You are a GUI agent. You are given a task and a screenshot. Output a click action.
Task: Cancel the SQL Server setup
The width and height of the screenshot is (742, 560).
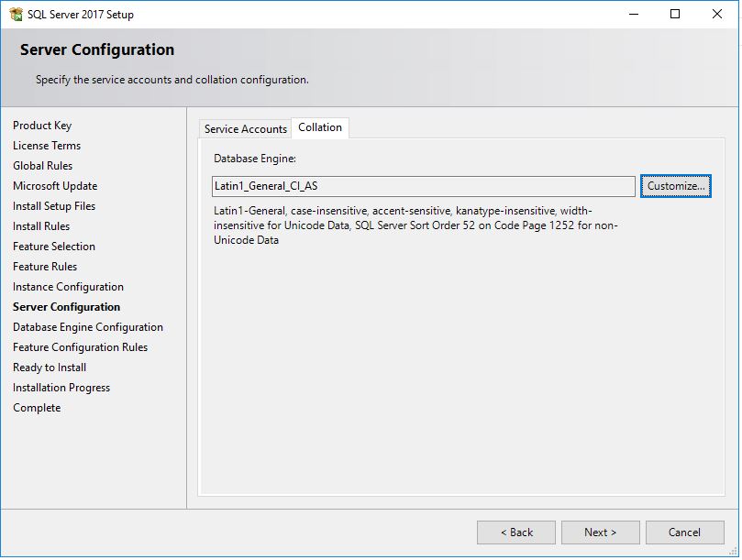684,532
